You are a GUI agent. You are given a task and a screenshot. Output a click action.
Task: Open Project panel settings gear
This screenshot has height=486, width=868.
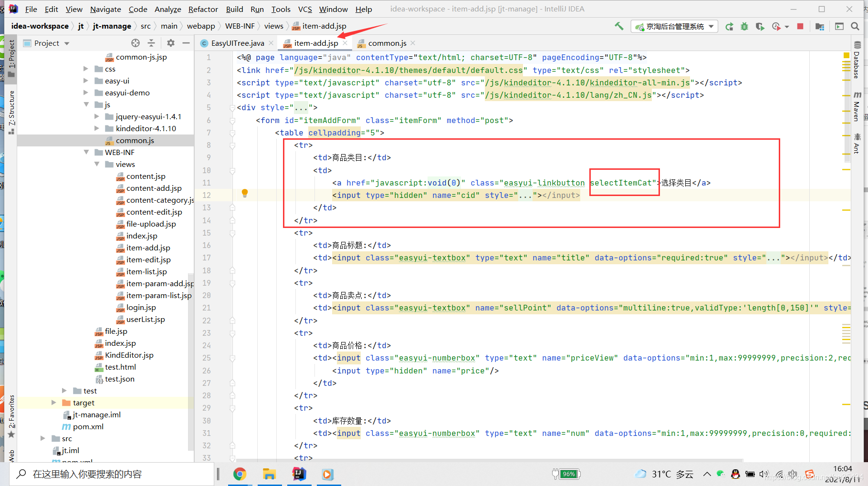coord(170,43)
